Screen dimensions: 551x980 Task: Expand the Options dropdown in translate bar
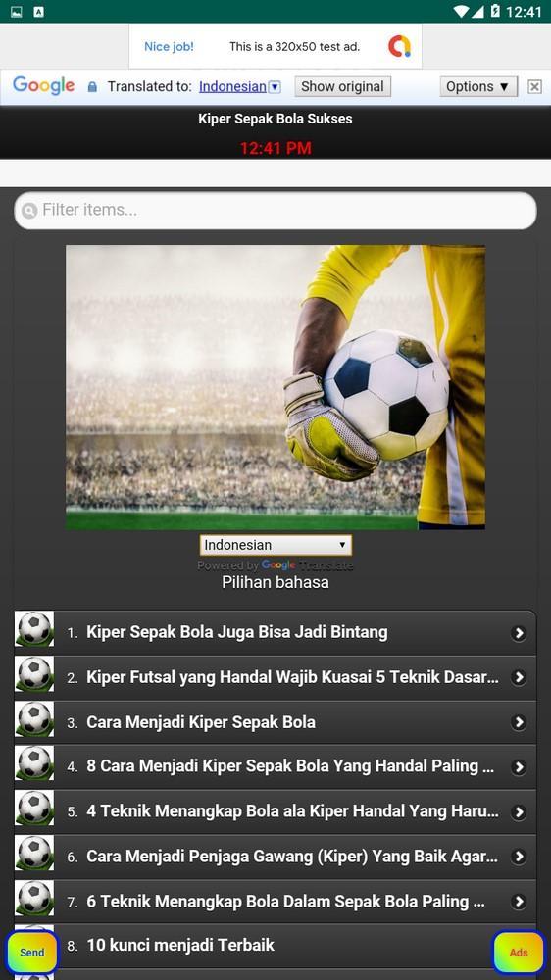click(478, 87)
